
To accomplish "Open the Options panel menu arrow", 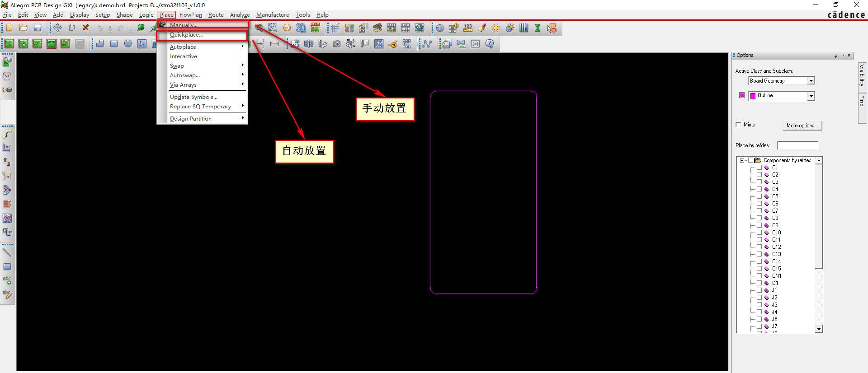I will click(x=843, y=56).
